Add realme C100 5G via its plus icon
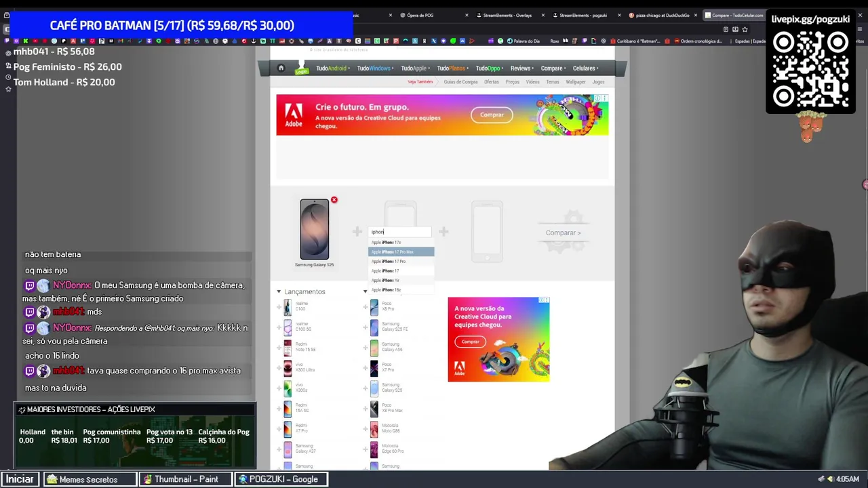The width and height of the screenshot is (868, 488). tap(279, 328)
